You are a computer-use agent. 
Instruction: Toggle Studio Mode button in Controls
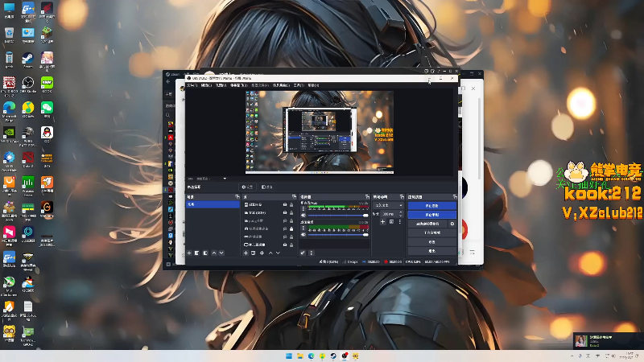pos(431,232)
